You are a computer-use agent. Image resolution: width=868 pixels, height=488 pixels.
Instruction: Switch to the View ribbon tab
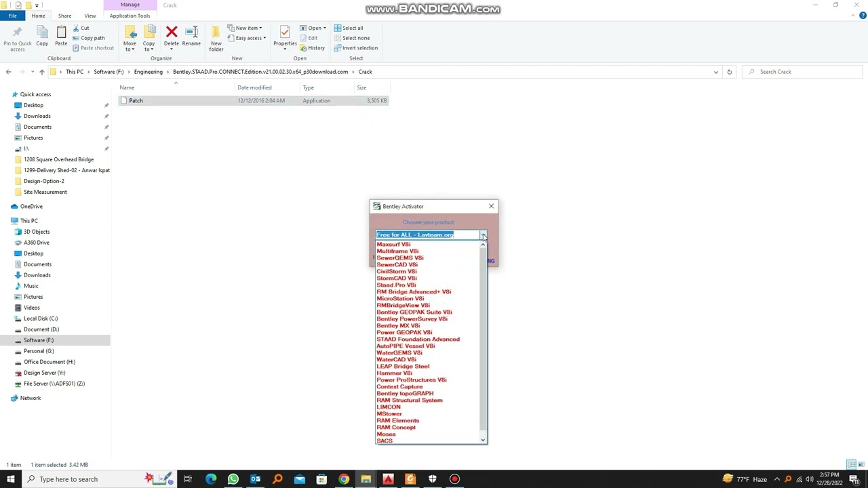[90, 16]
